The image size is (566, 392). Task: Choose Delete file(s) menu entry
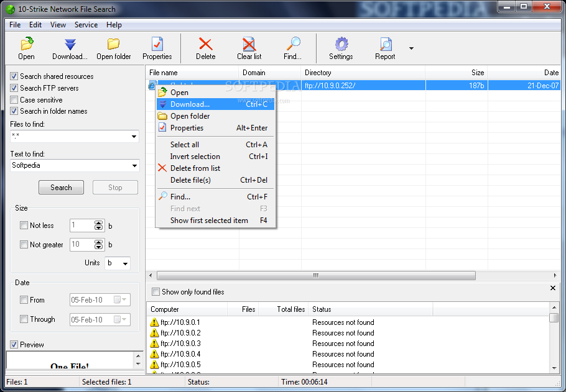(215, 180)
